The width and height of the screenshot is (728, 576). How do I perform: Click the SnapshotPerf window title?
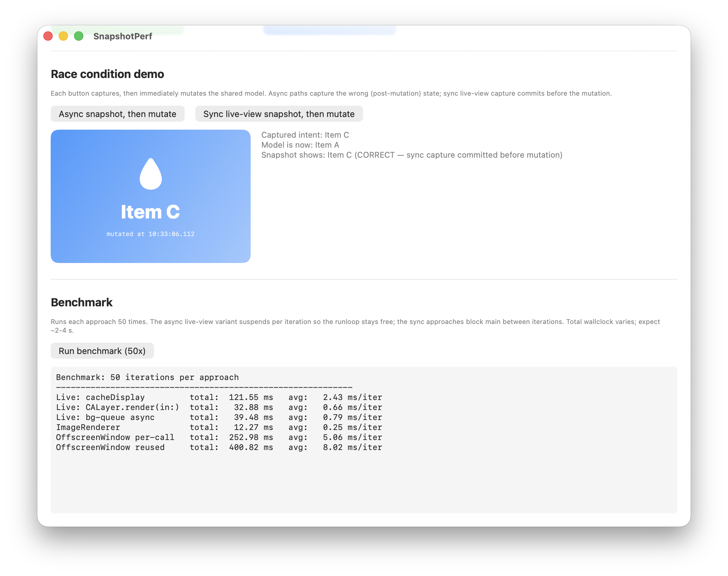(123, 36)
